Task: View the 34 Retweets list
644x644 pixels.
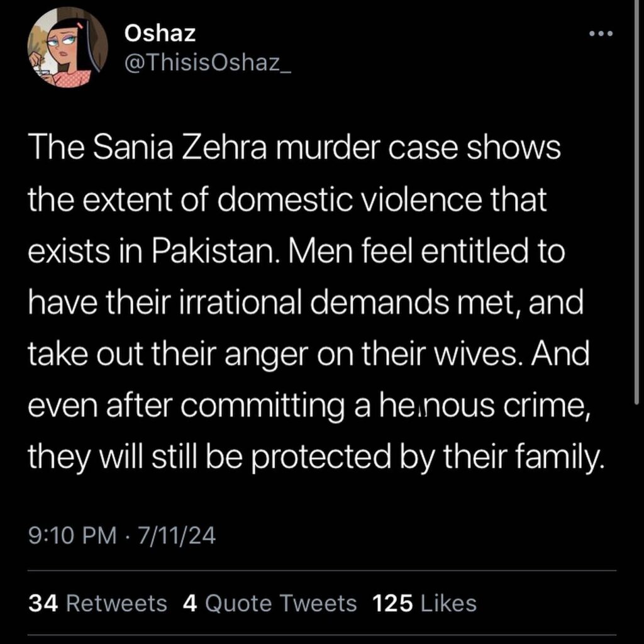Action: (97, 603)
